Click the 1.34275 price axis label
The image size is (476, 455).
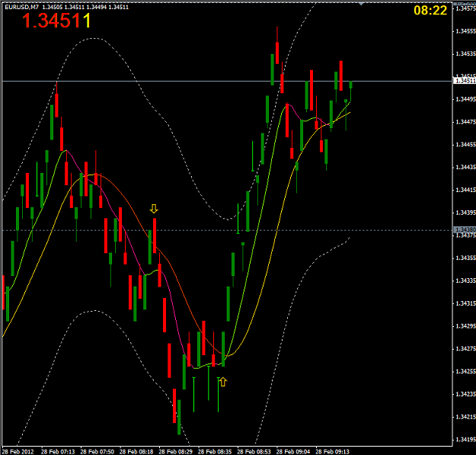pos(465,349)
